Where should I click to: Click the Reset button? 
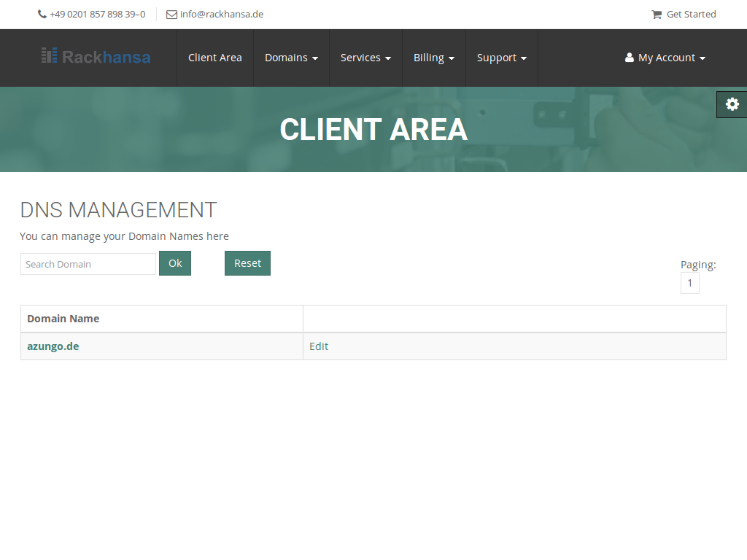click(247, 263)
